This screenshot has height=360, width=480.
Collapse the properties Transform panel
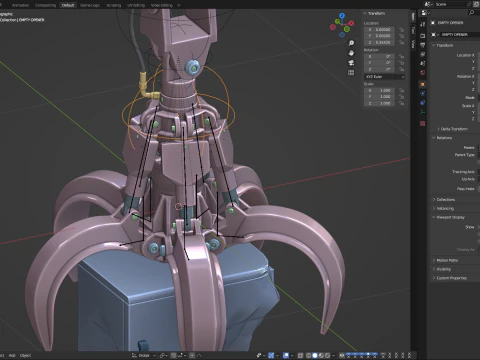point(445,45)
